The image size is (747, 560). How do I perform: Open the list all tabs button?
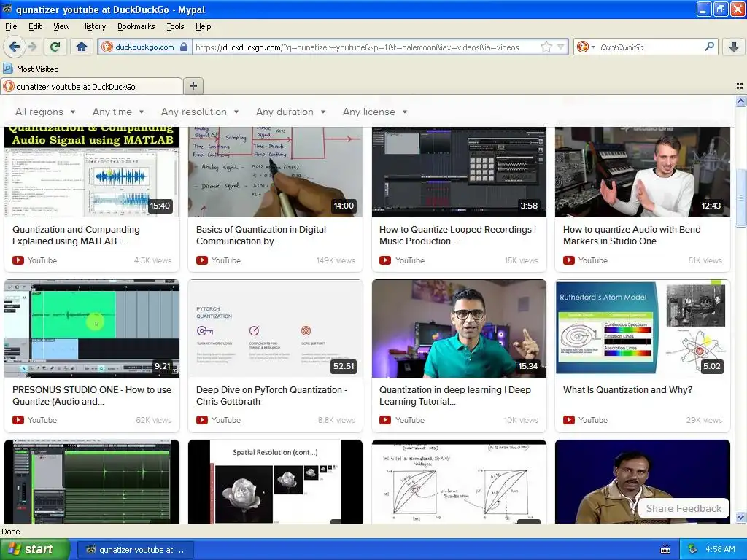740,86
